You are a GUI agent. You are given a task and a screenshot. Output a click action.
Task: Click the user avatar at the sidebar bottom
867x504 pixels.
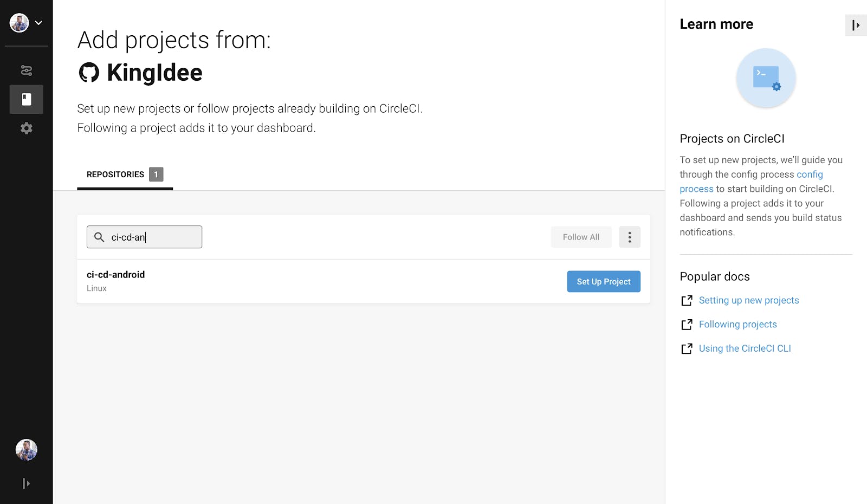pos(25,449)
